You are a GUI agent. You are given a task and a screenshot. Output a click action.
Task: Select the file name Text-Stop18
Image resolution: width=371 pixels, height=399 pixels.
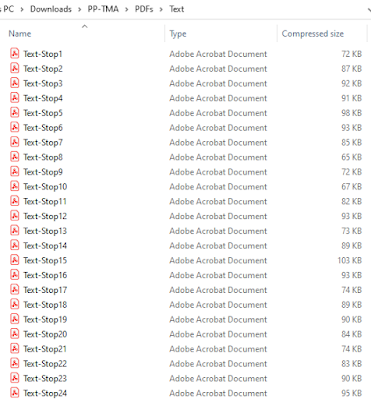pos(45,305)
